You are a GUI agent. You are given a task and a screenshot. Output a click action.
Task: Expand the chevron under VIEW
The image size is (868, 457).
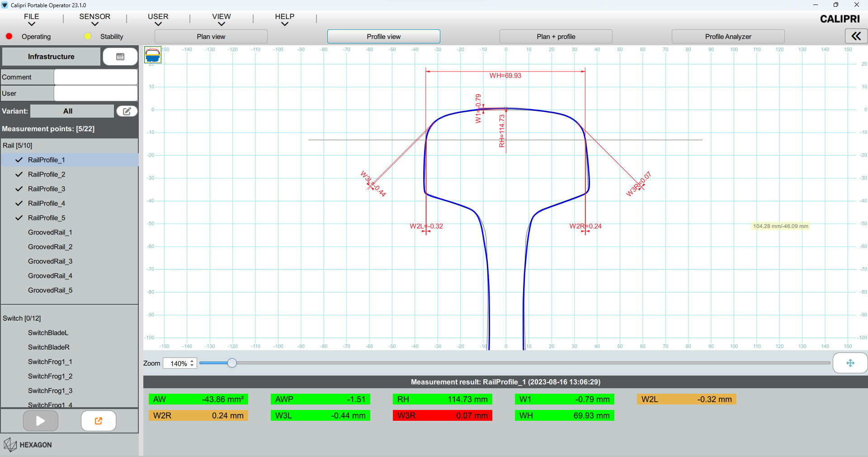tap(222, 24)
